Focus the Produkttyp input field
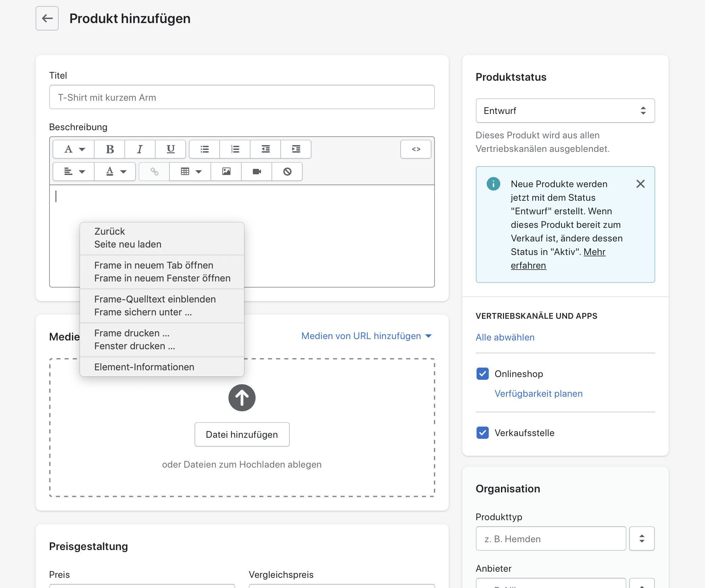Viewport: 705px width, 588px height. point(551,538)
